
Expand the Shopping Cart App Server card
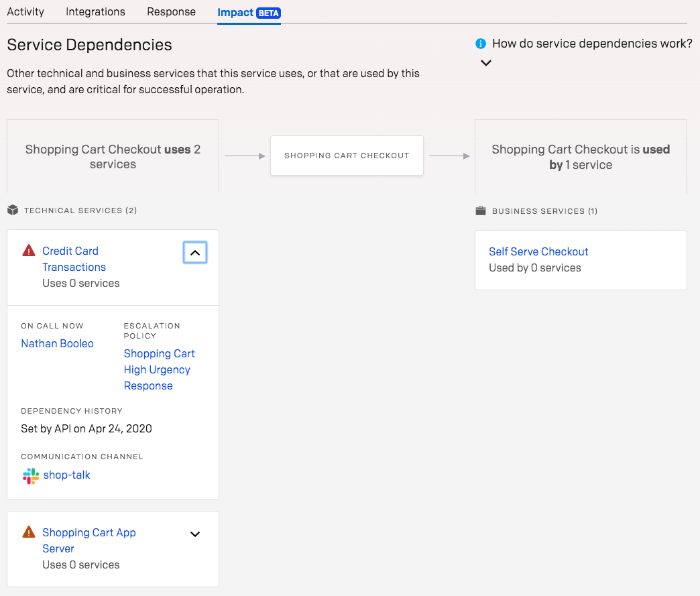pos(195,534)
